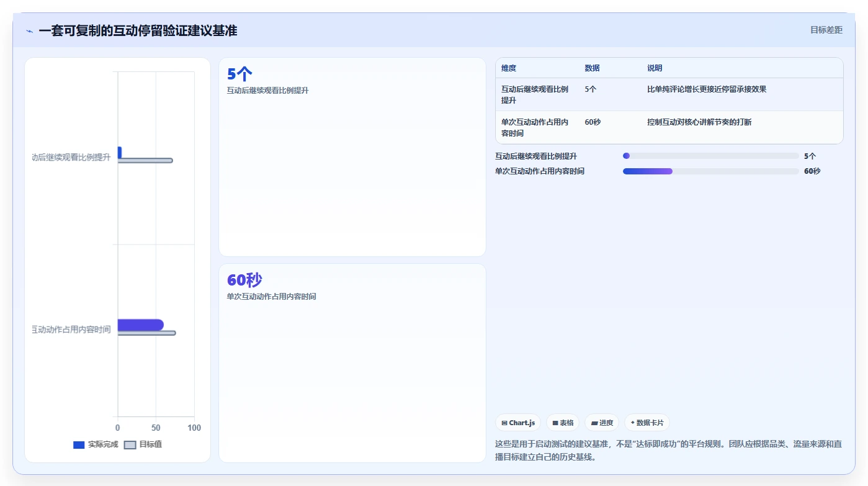Click the 5个 data card value
Image resolution: width=868 pixels, height=486 pixels.
coord(239,74)
